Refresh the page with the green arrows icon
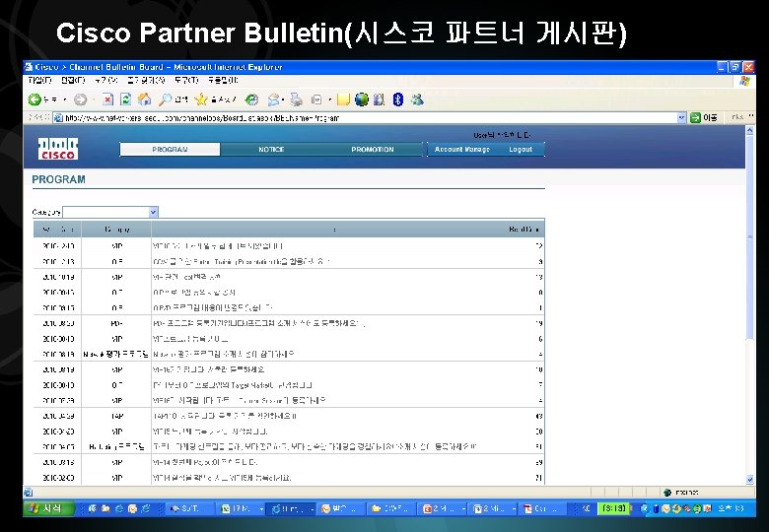Viewport: 769px width, 532px height. 125,100
